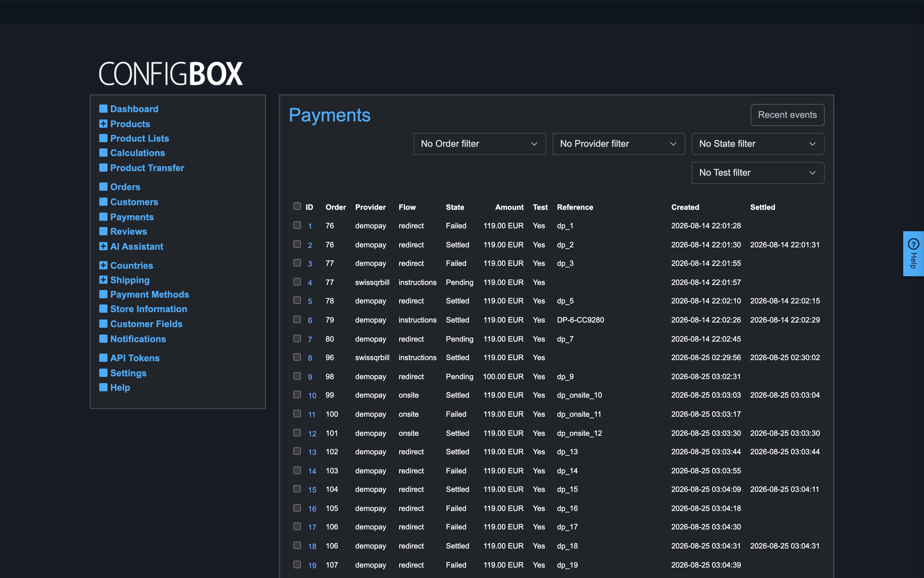Image resolution: width=924 pixels, height=578 pixels.
Task: Open Settings in the sidebar
Action: click(x=128, y=373)
